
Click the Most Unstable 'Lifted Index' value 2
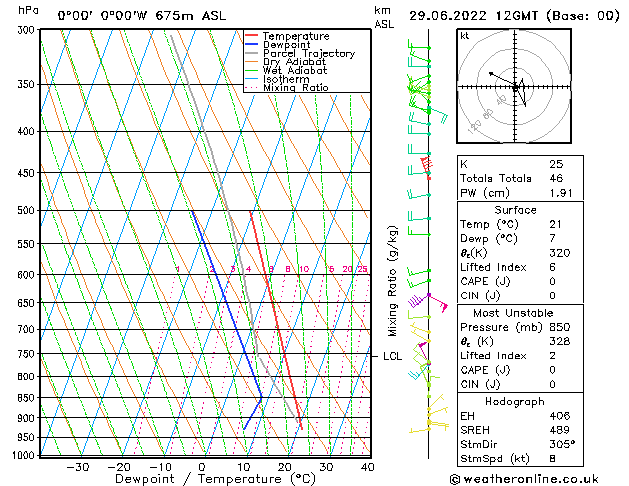coord(552,356)
